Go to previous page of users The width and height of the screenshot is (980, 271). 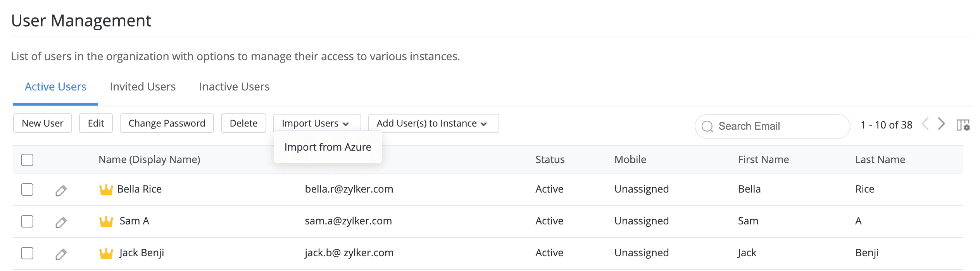(x=925, y=124)
